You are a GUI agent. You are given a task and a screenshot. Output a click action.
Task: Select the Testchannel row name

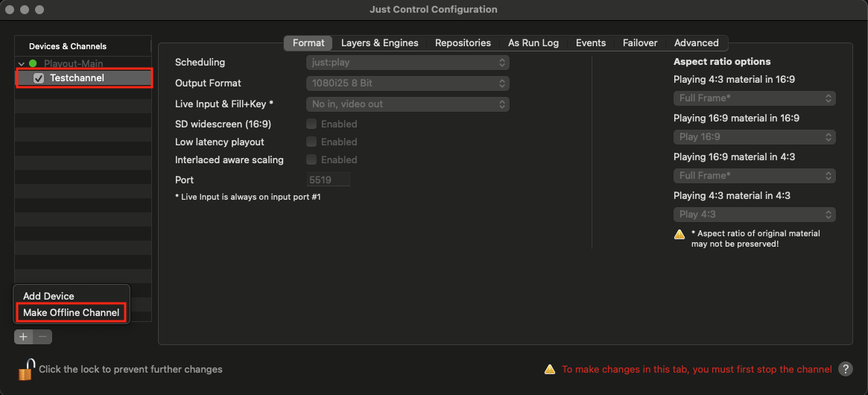[x=77, y=78]
